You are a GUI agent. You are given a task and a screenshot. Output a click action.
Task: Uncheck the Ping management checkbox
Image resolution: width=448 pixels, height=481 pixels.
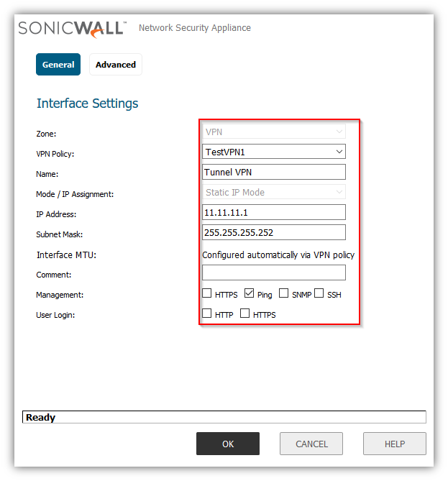[250, 293]
